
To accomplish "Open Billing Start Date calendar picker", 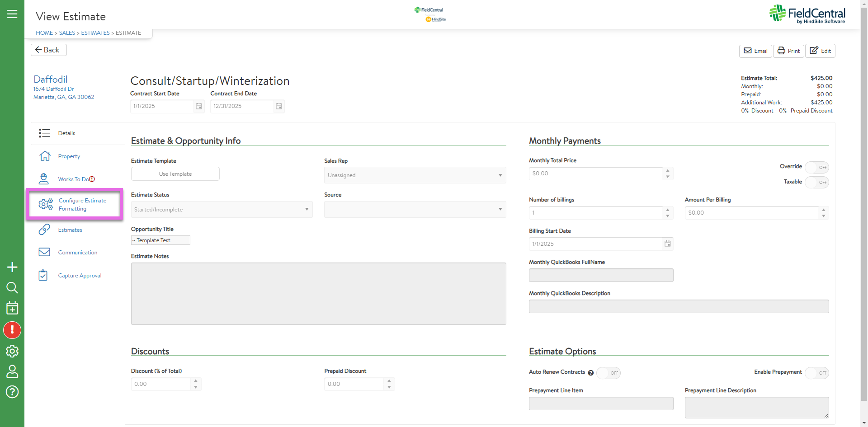I will pos(667,244).
